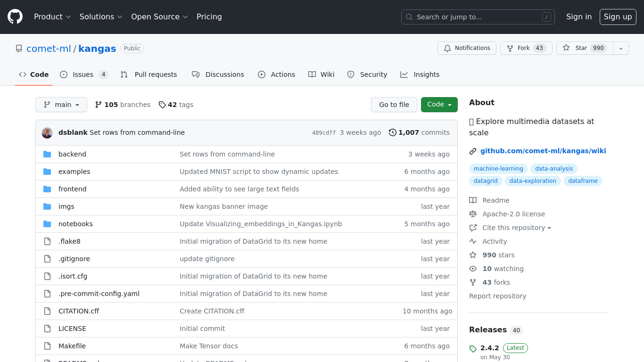The height and width of the screenshot is (362, 644).
Task: Click the frontend folder icon
Action: [47, 189]
